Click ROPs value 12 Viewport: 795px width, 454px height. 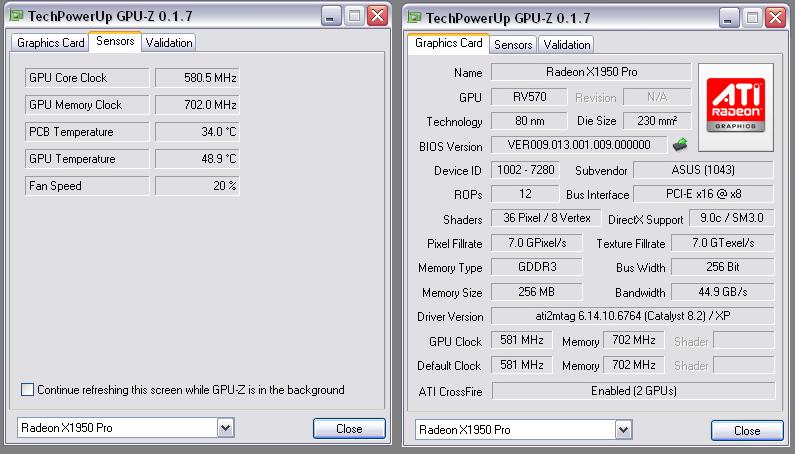pos(525,194)
